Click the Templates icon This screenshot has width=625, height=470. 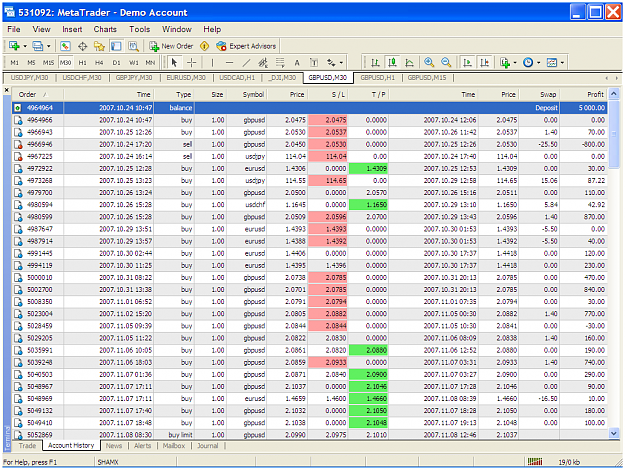(552, 63)
